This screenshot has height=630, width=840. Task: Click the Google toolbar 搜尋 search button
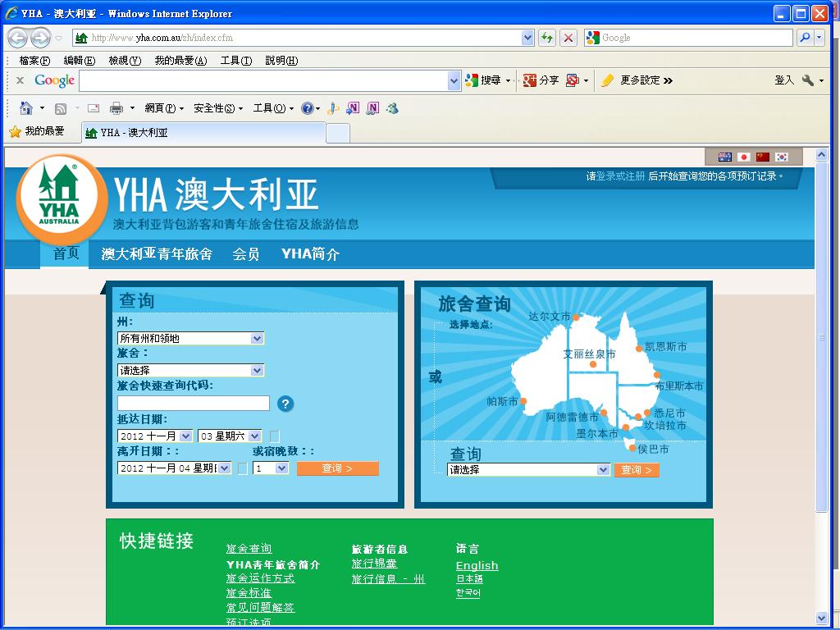tap(482, 80)
